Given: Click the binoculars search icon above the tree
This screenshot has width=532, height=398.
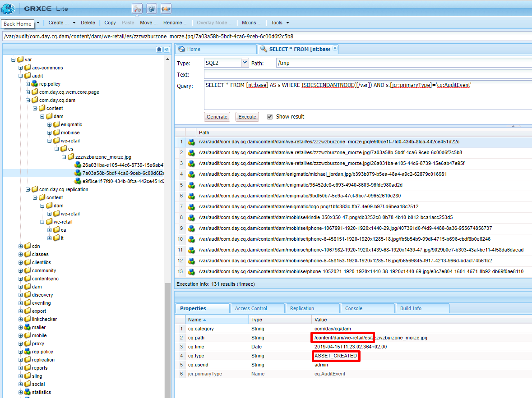Looking at the screenshot, I should tap(158, 49).
